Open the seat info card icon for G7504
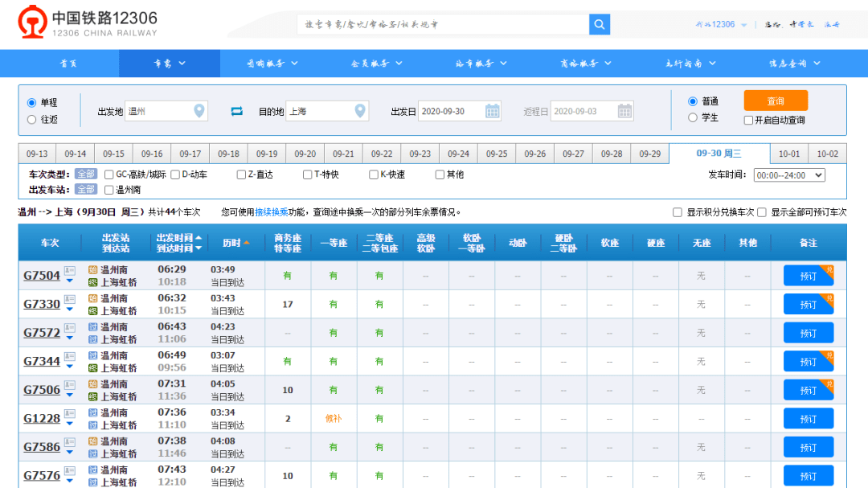The image size is (868, 488). coord(70,270)
